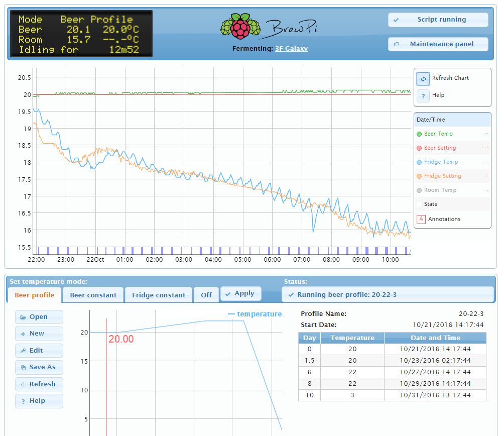Toggle Room Temp line with grey dot
Screen dimensions: 504x436
point(419,190)
